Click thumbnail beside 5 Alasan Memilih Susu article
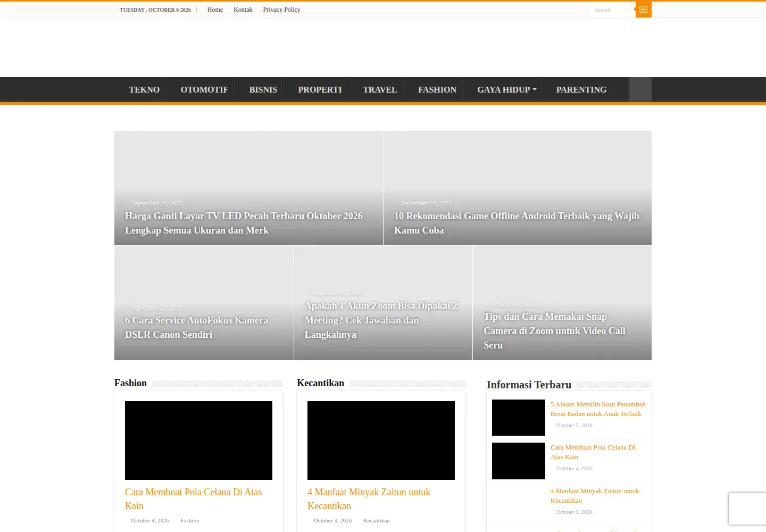 (x=519, y=418)
